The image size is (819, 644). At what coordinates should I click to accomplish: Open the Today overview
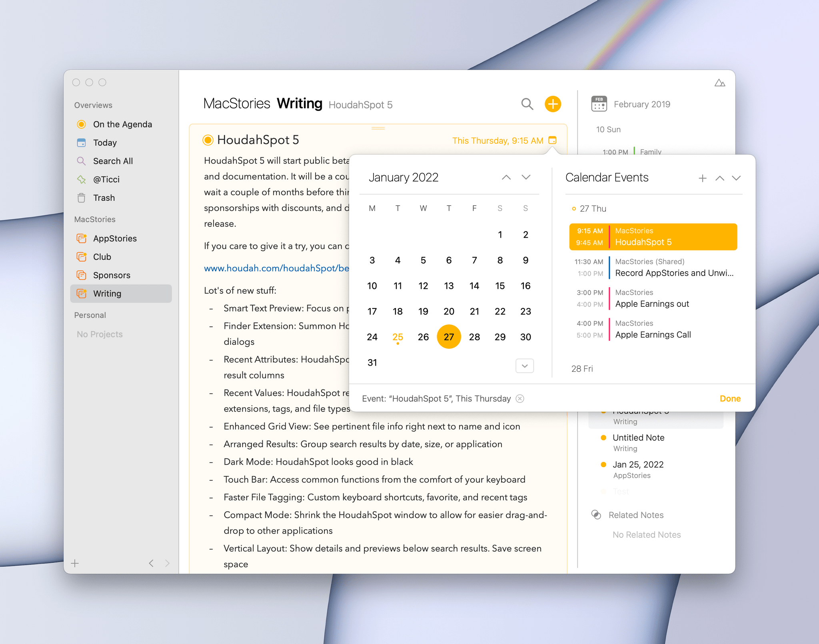(121, 142)
